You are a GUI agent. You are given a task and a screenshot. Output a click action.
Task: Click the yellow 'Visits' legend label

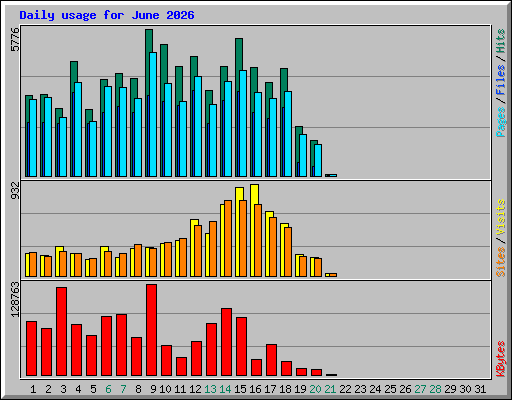(501, 218)
